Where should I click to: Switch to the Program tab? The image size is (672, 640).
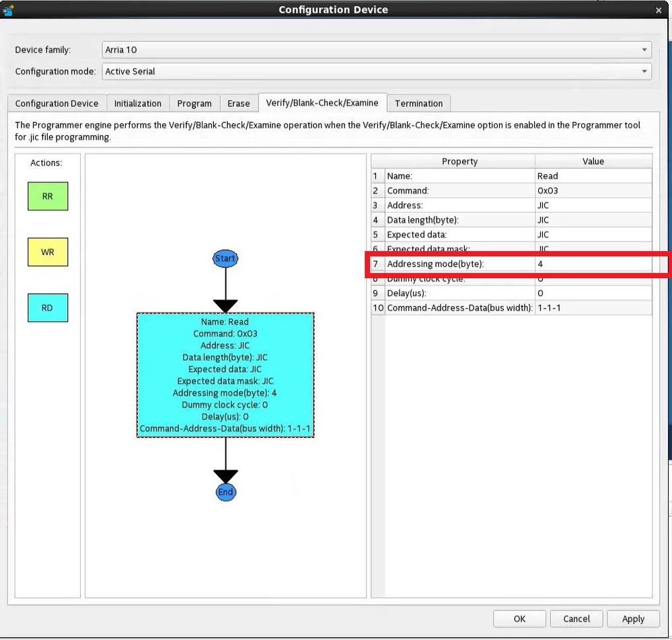point(194,104)
